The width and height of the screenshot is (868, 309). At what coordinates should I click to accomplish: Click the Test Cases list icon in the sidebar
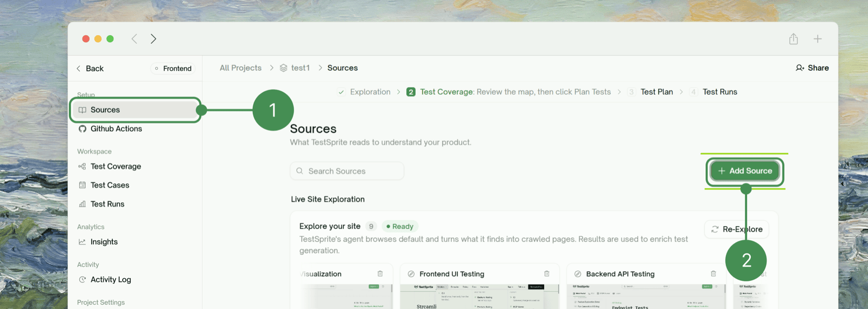(82, 185)
